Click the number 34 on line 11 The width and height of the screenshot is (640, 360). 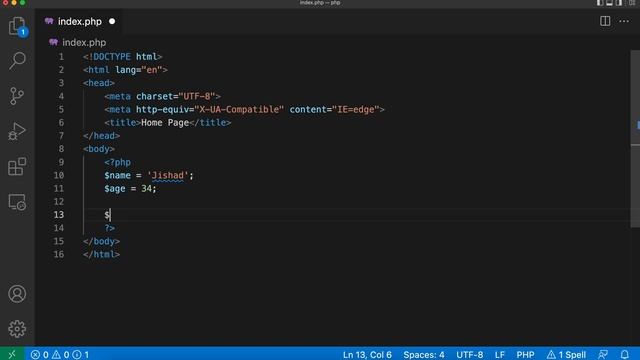[147, 189]
